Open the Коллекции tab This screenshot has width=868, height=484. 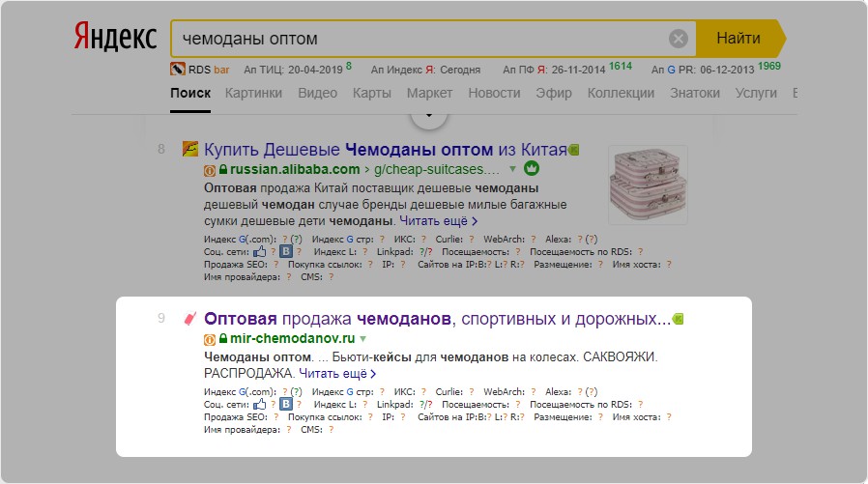pyautogui.click(x=622, y=93)
